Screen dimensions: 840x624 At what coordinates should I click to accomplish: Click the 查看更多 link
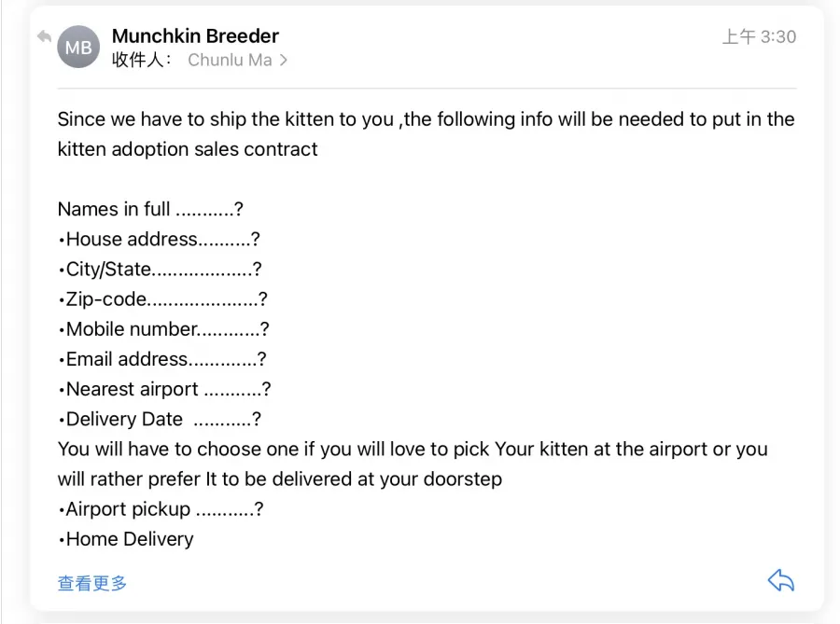[x=92, y=583]
